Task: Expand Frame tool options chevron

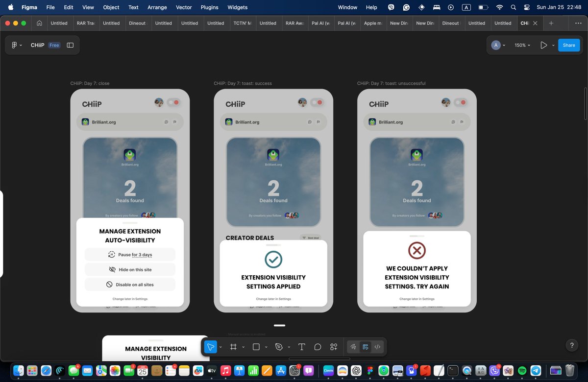Action: point(243,347)
